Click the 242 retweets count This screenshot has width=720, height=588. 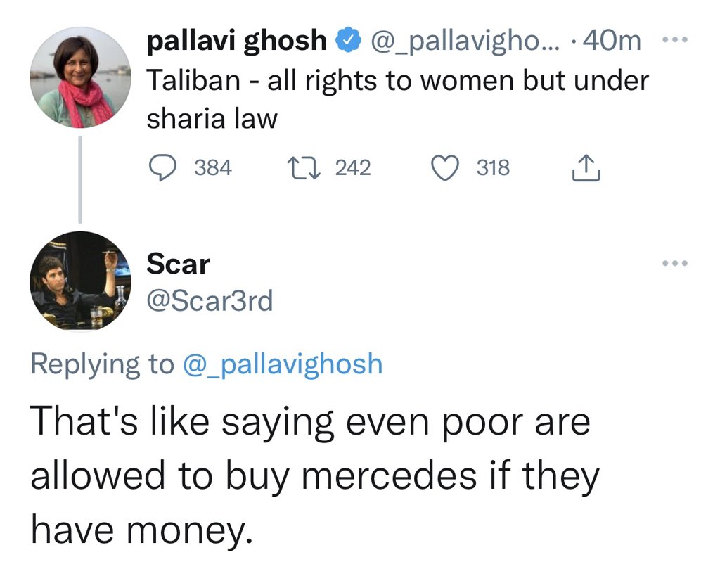coord(353,168)
